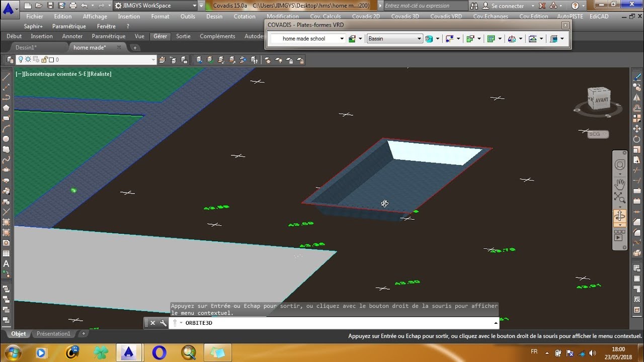Click the Full Navigation Wheel icon in navigation bar

[x=620, y=164]
